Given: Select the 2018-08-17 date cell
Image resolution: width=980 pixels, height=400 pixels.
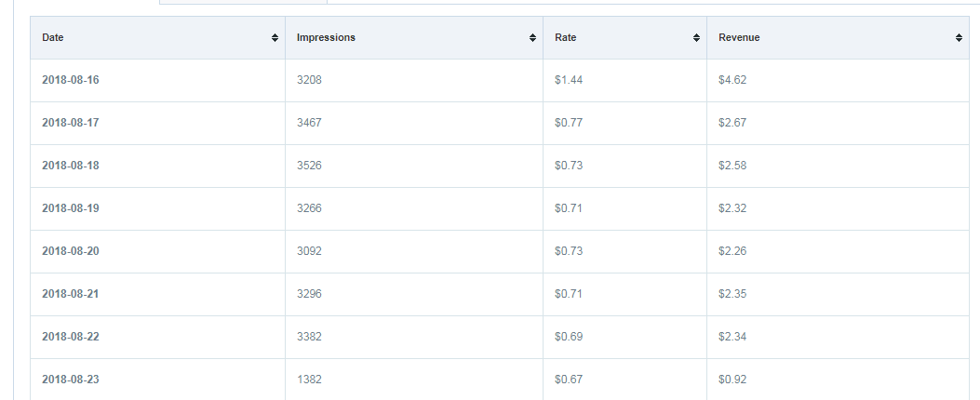Looking at the screenshot, I should (71, 123).
